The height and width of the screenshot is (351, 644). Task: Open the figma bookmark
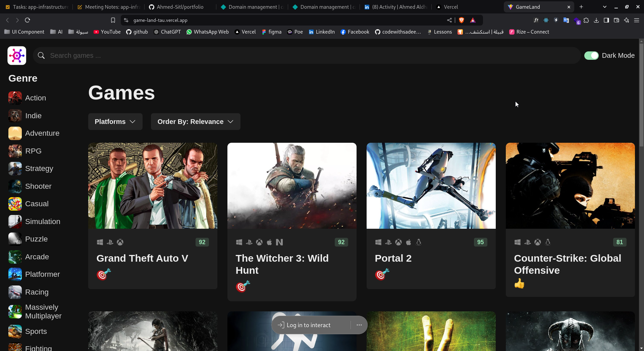(271, 32)
